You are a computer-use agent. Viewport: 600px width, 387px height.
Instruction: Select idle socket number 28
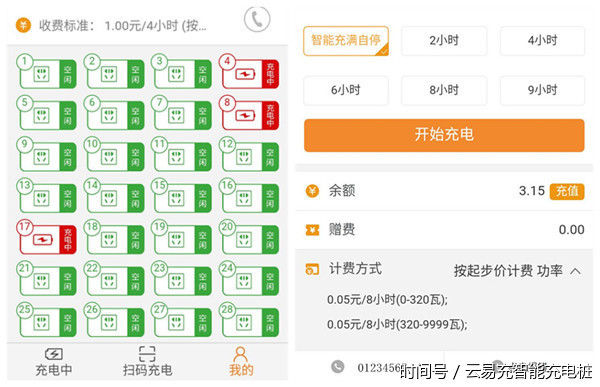point(249,320)
